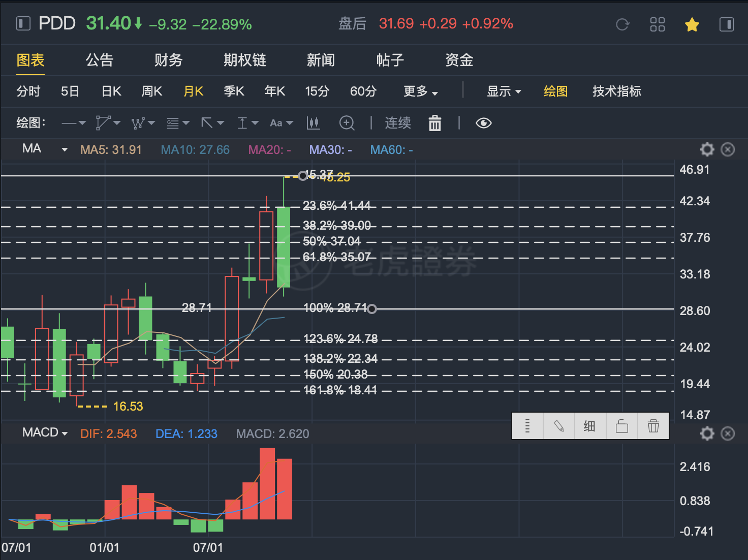Open the 显示 display options dropdown
Viewport: 748px width, 560px height.
coord(504,91)
